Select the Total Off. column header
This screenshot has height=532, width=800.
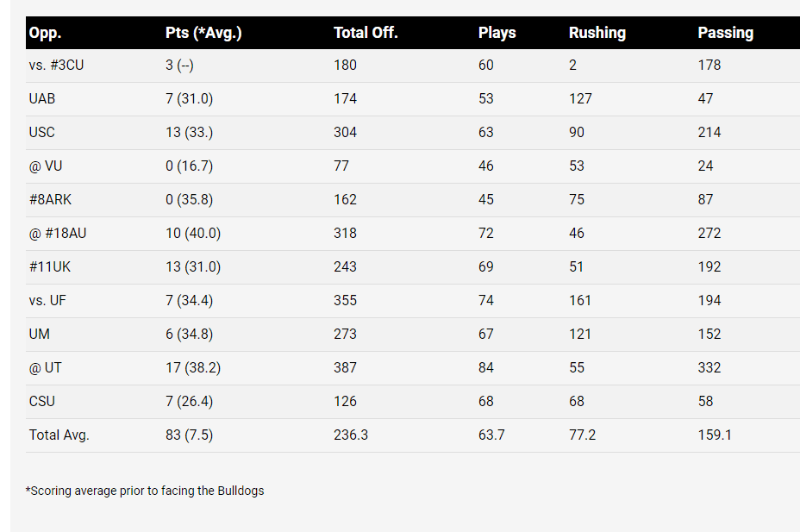pyautogui.click(x=366, y=33)
